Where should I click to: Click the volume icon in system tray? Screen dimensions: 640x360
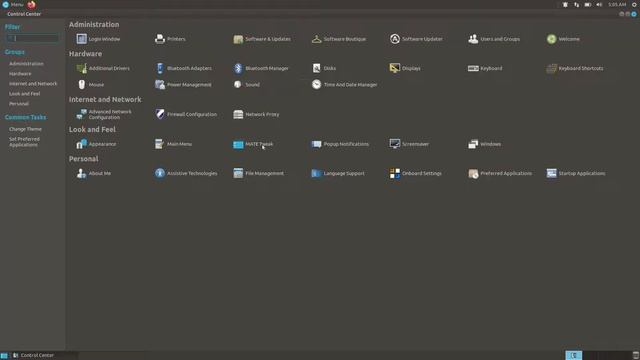tap(599, 4)
